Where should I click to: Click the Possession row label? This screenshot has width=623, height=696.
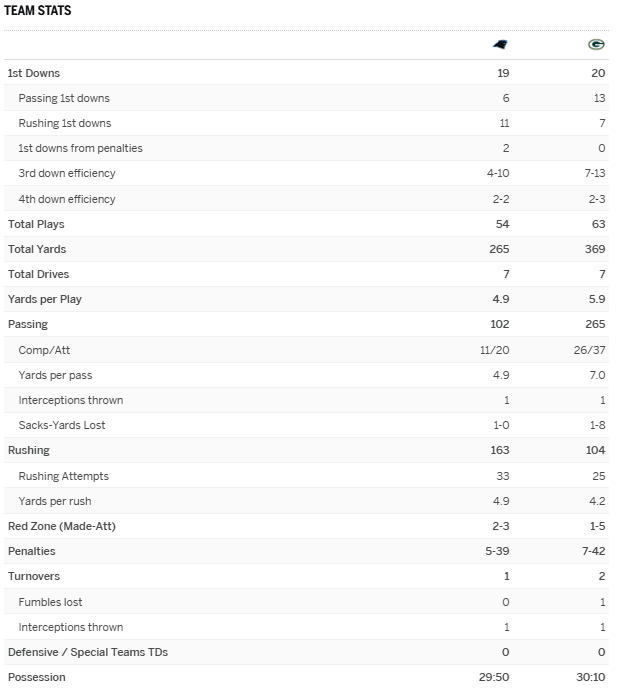click(x=37, y=677)
